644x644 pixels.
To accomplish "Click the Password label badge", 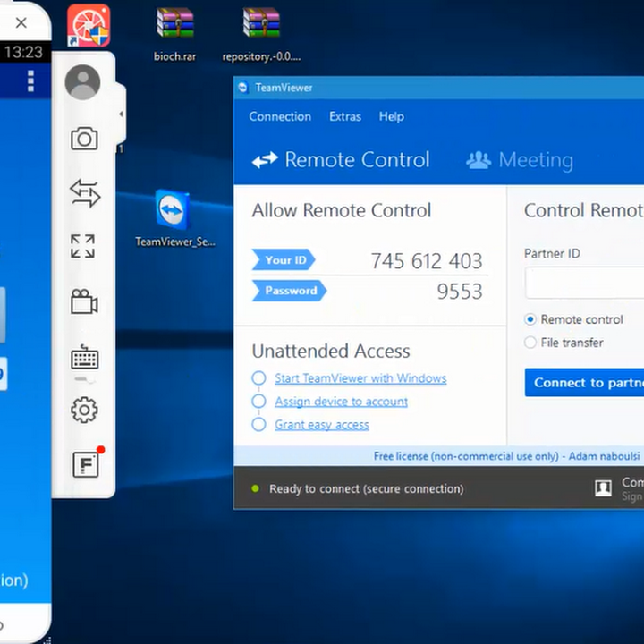I will tap(289, 291).
